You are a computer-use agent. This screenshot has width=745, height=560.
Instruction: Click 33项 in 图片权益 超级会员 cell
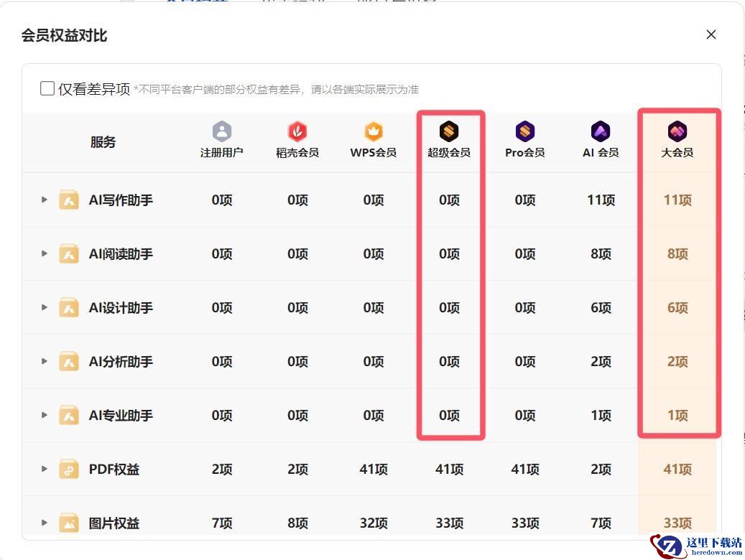449,523
